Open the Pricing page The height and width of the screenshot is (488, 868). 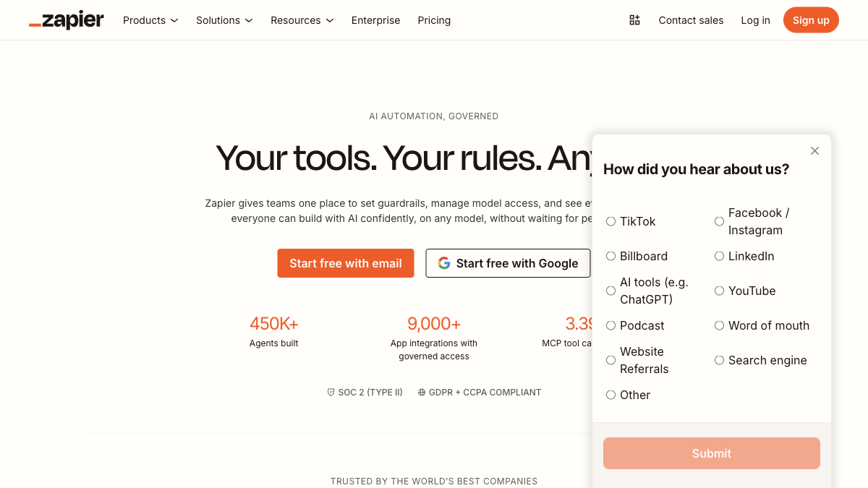434,20
